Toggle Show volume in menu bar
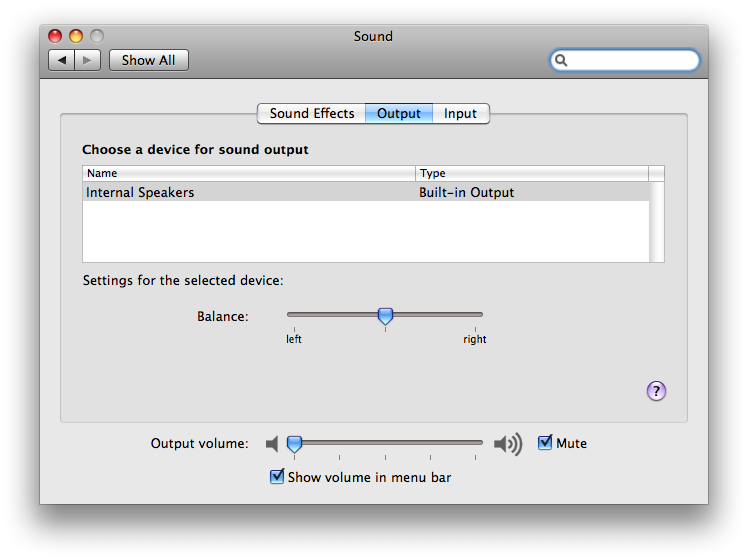This screenshot has width=748, height=559. tap(278, 477)
